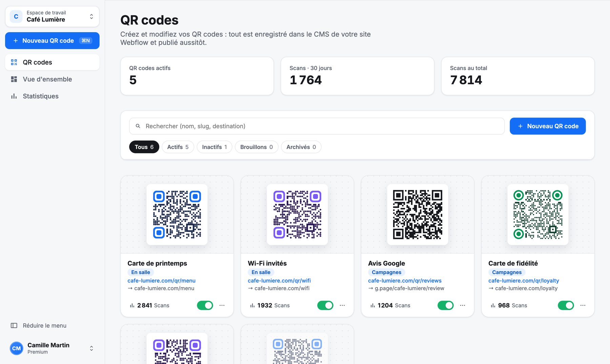Open more options for Wi-Fi invités
This screenshot has width=610, height=364.
coord(342,305)
